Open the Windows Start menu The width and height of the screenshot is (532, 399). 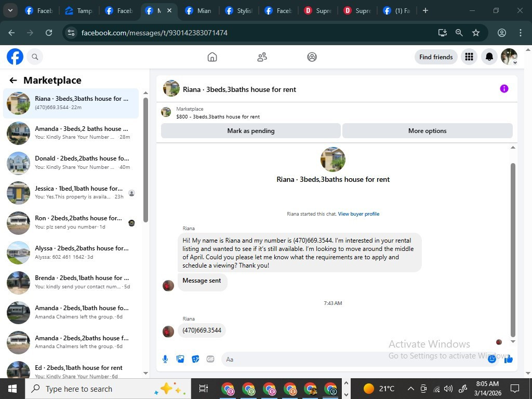pos(12,389)
